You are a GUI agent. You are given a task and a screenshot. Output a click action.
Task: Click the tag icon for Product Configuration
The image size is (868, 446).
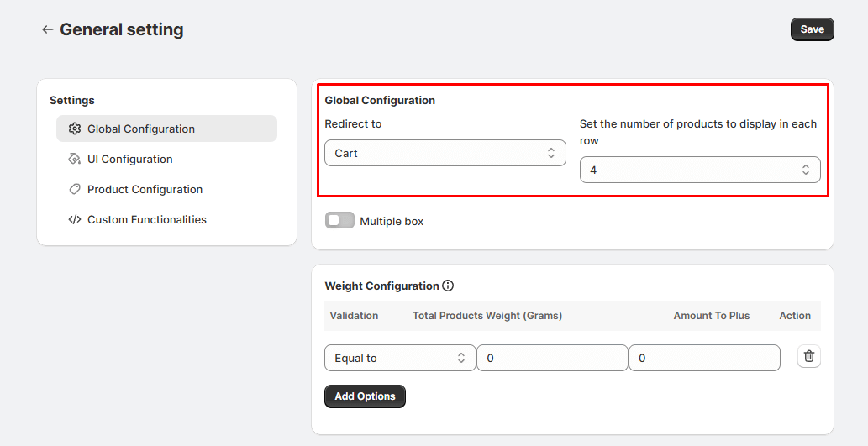coord(75,189)
